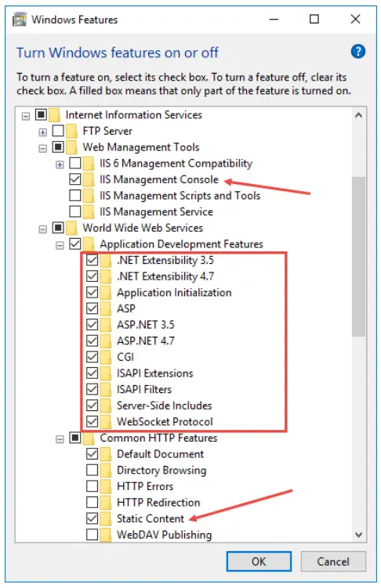Screen dimensions: 381x588
Task: Click the IIS Management Console folder icon
Action: point(89,179)
